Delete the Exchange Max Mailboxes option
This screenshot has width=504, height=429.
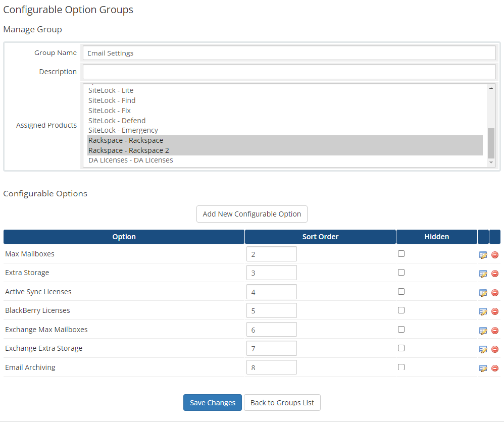coord(495,331)
